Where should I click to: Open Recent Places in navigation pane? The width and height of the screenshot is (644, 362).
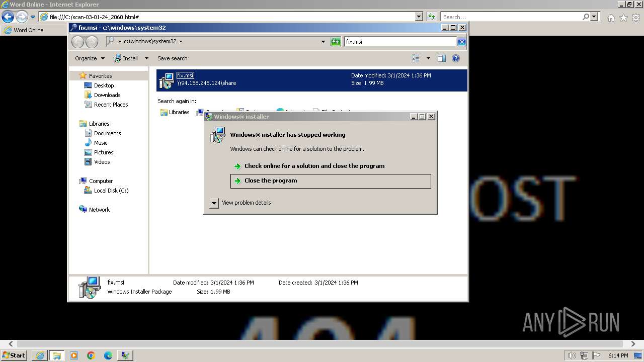(111, 105)
